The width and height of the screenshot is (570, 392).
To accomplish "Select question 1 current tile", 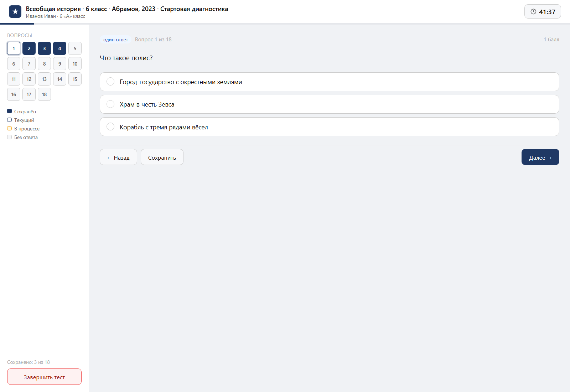I will pyautogui.click(x=14, y=48).
